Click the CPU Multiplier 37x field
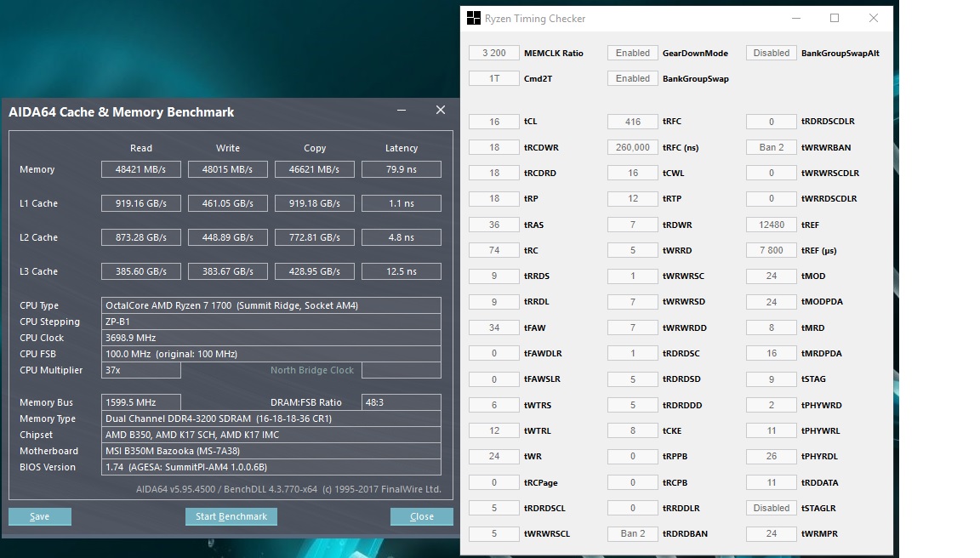Viewport: 980px width, 558px height. coord(141,370)
